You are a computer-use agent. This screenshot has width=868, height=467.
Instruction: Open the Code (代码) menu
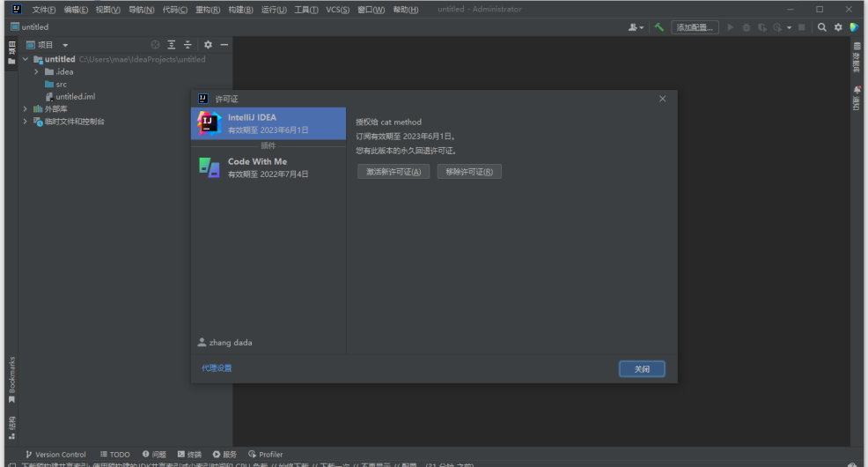pos(175,10)
